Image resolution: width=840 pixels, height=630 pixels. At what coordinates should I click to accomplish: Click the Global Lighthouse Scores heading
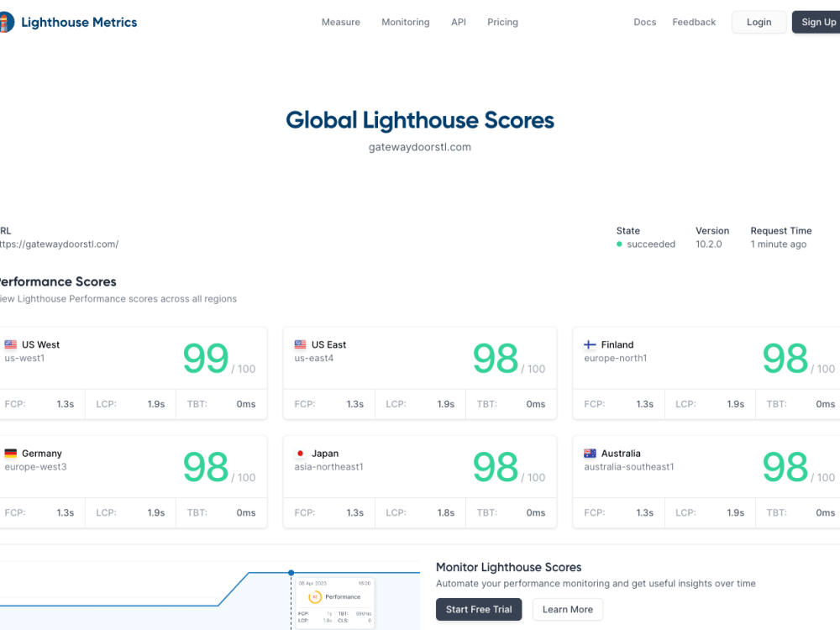point(420,120)
